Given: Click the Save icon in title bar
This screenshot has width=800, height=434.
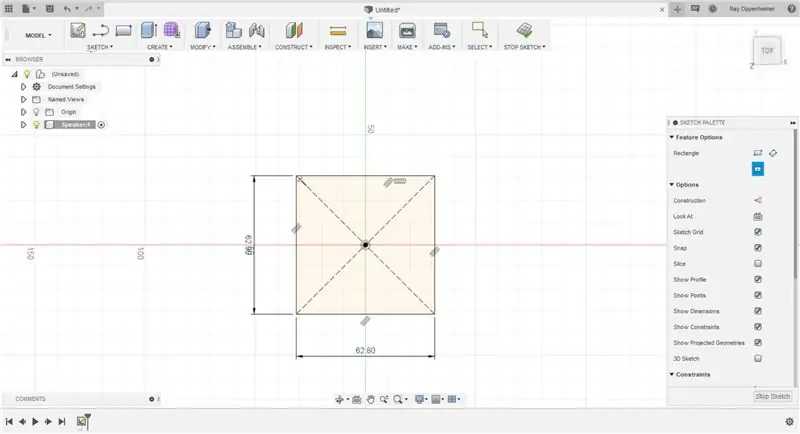Looking at the screenshot, I should [49, 9].
